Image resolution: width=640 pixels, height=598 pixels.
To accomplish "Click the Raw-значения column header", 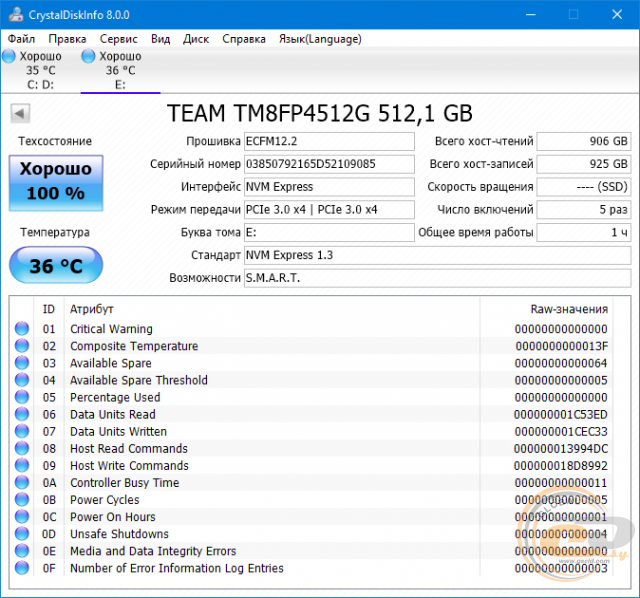I will pos(569,309).
